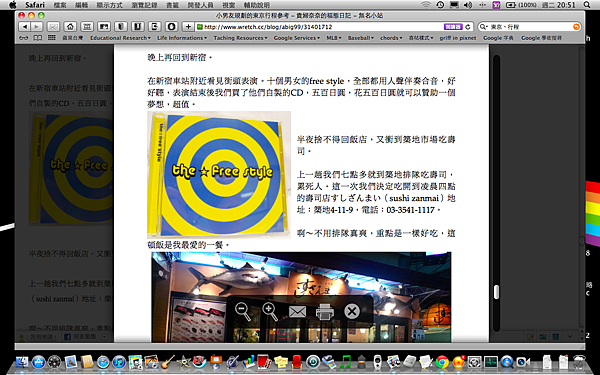Click the the Free style CD cover image
The width and height of the screenshot is (600, 375).
219,175
